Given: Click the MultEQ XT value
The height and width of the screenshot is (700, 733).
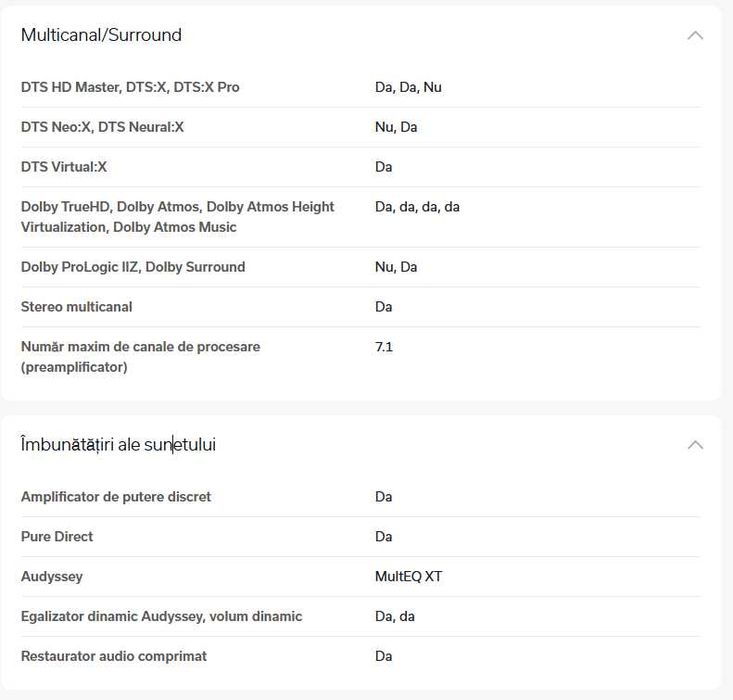Looking at the screenshot, I should pos(408,577).
